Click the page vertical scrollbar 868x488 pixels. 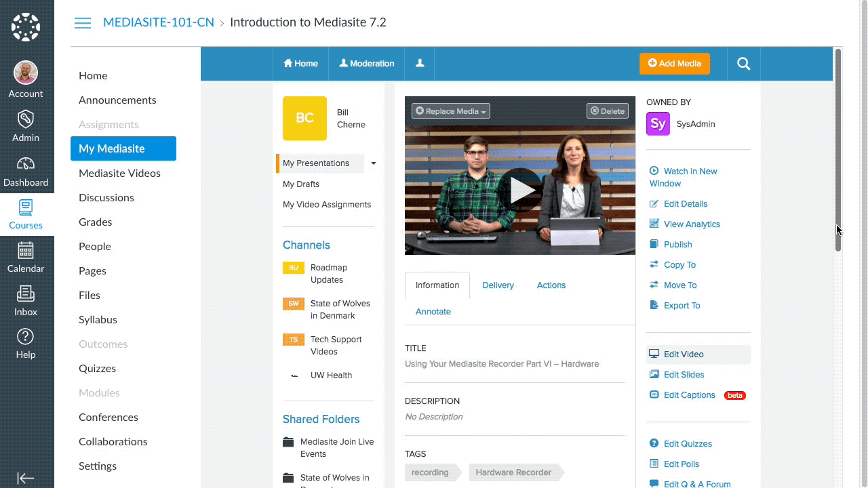point(838,150)
